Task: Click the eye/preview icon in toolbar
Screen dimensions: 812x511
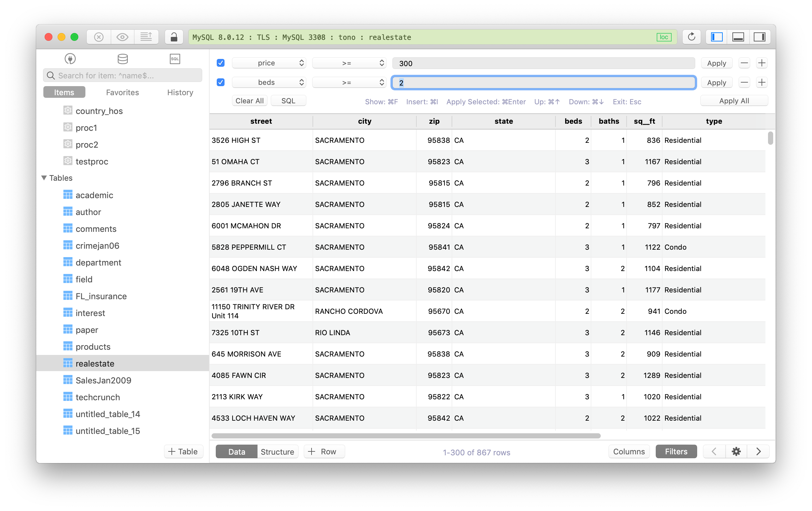Action: pos(123,37)
